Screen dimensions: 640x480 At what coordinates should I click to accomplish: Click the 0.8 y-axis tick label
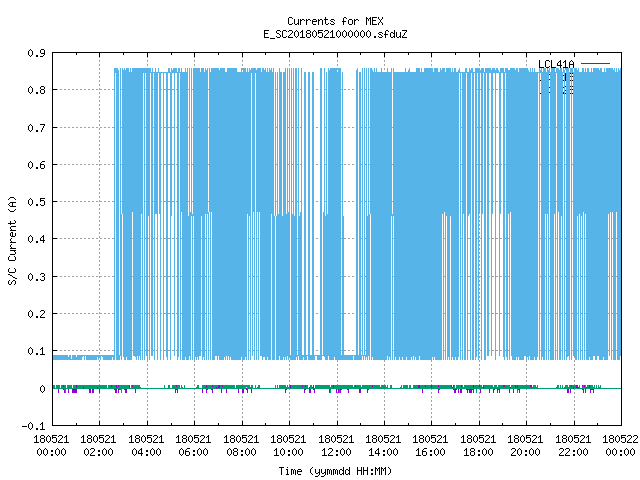pos(36,90)
